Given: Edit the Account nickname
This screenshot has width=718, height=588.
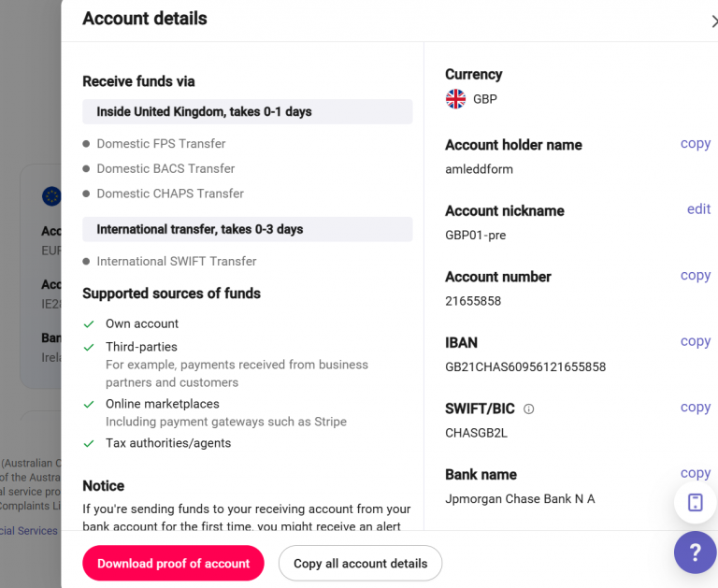Looking at the screenshot, I should [698, 209].
